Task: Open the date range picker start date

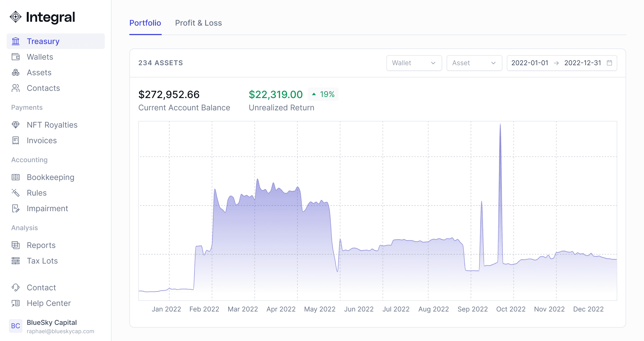Action: [x=530, y=63]
